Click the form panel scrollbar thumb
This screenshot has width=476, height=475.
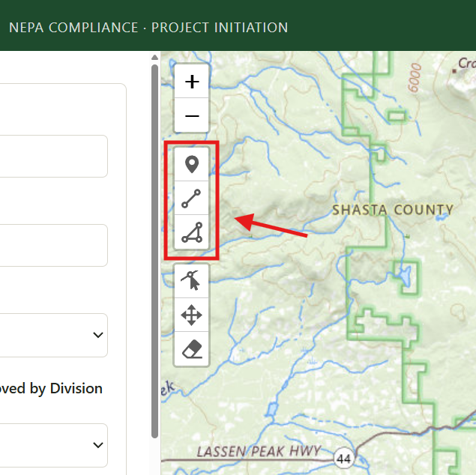[x=155, y=251]
